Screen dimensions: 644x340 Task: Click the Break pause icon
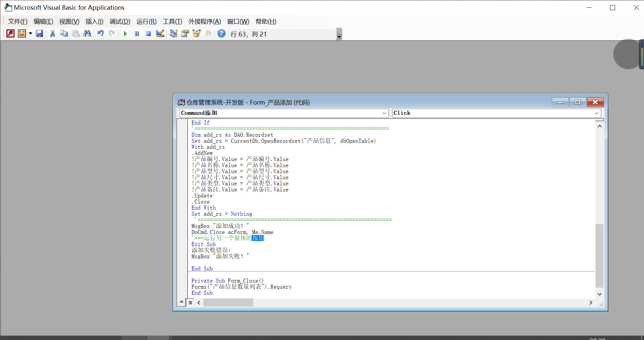tap(137, 33)
